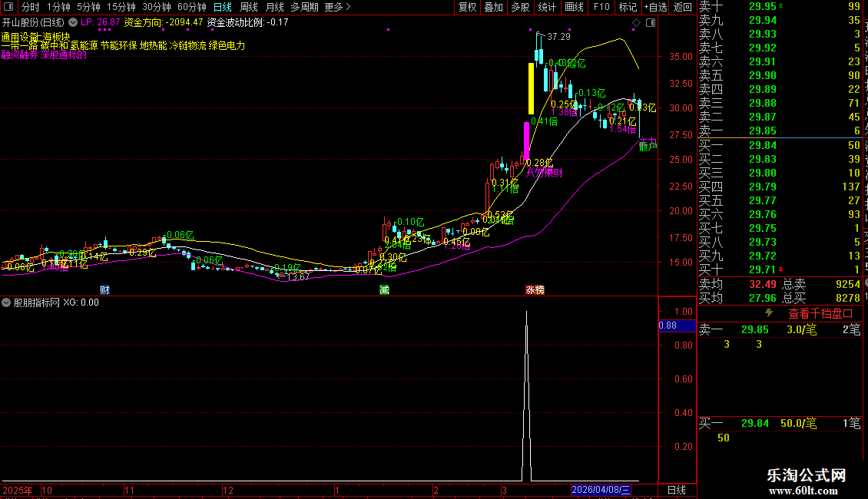
Task: Select the 1分钟 period tab
Action: 58,7
